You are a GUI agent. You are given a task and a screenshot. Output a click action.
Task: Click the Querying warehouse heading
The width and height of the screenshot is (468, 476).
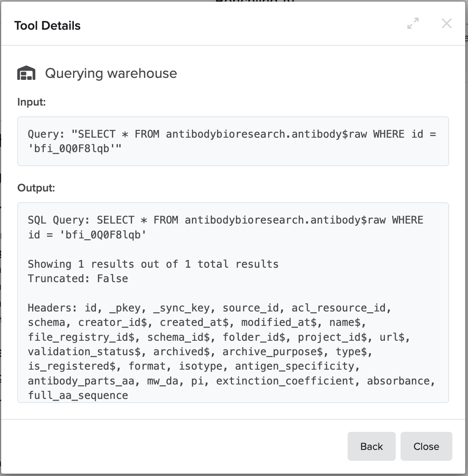[111, 73]
